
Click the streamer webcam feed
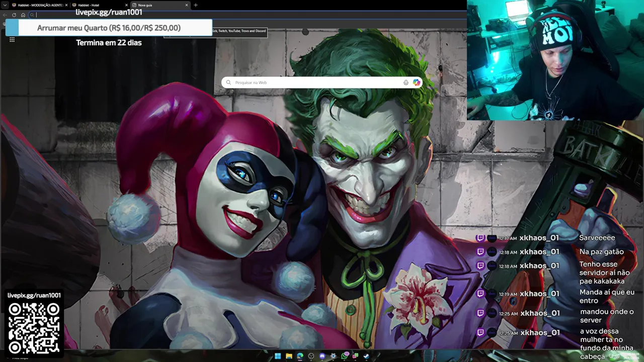point(555,60)
